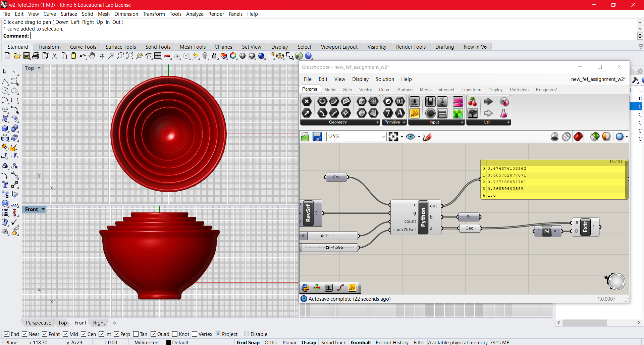
Task: Disable the Quad osnap checkbox
Action: coord(153,334)
